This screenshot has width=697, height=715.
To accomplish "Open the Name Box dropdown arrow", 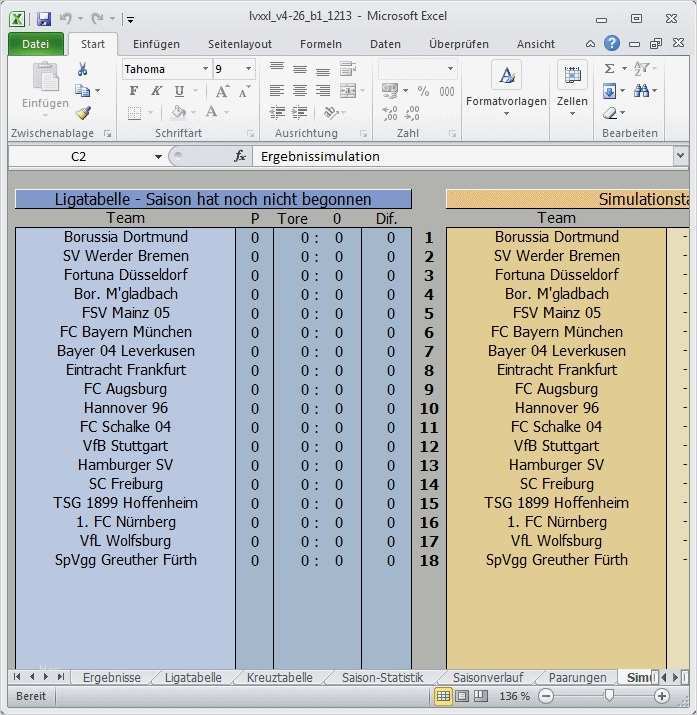I will [158, 157].
